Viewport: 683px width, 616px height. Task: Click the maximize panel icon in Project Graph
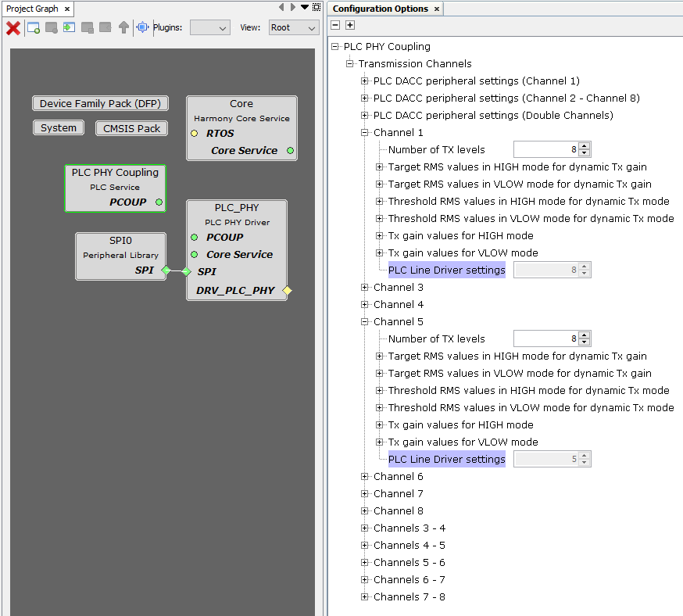(316, 7)
